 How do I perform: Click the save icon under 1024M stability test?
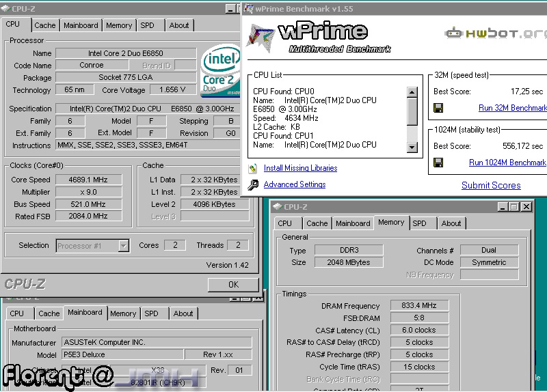point(438,163)
